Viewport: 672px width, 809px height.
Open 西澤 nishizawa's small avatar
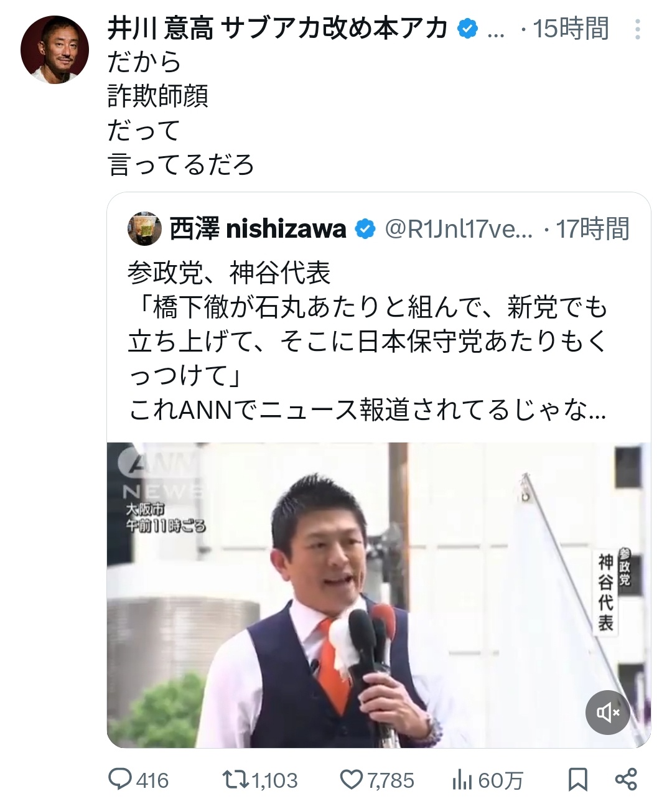[144, 229]
